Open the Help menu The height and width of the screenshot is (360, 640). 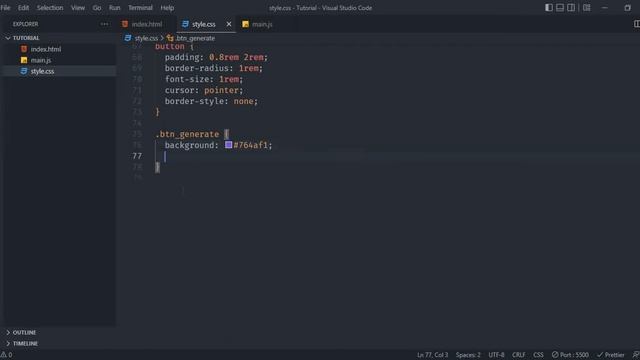point(167,8)
